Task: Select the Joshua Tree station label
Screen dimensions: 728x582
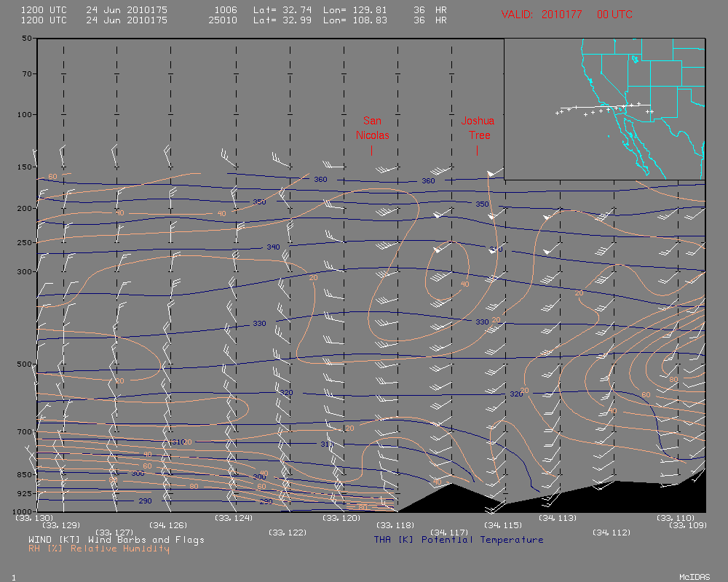Action: point(478,128)
